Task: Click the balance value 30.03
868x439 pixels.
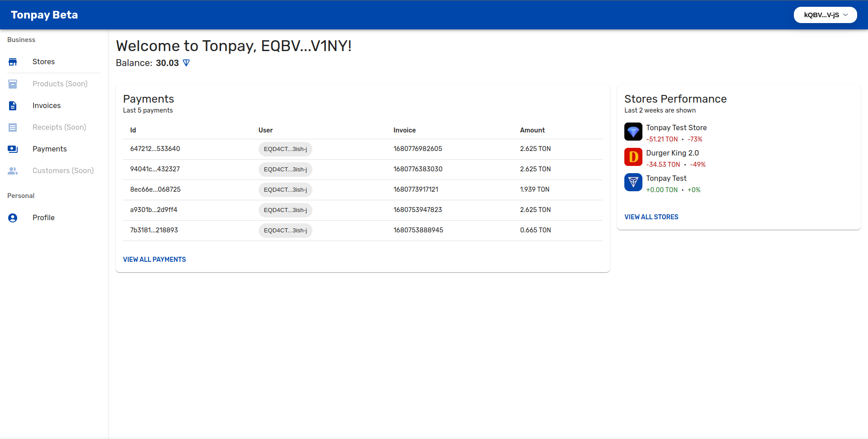Action: click(167, 63)
